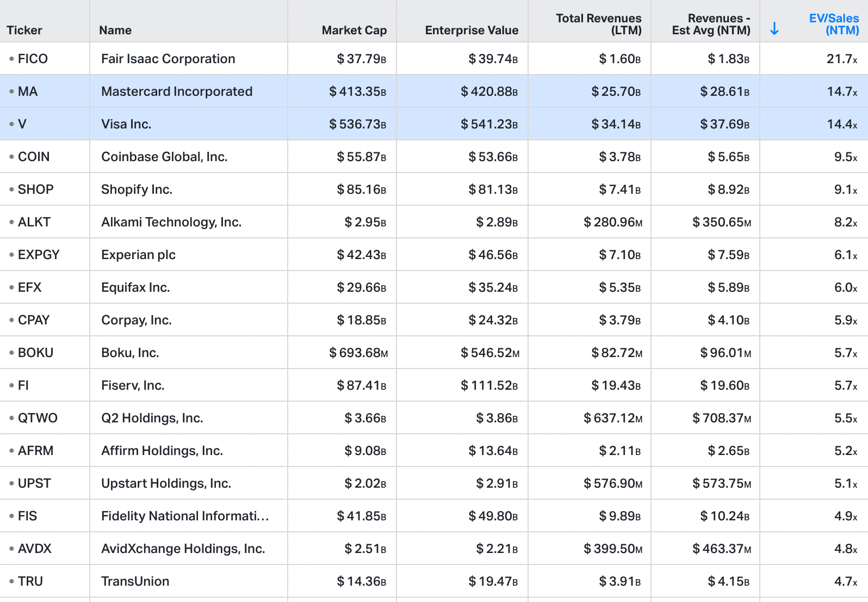Image resolution: width=868 pixels, height=602 pixels.
Task: Open Shopify Inc. company entry
Action: click(137, 189)
